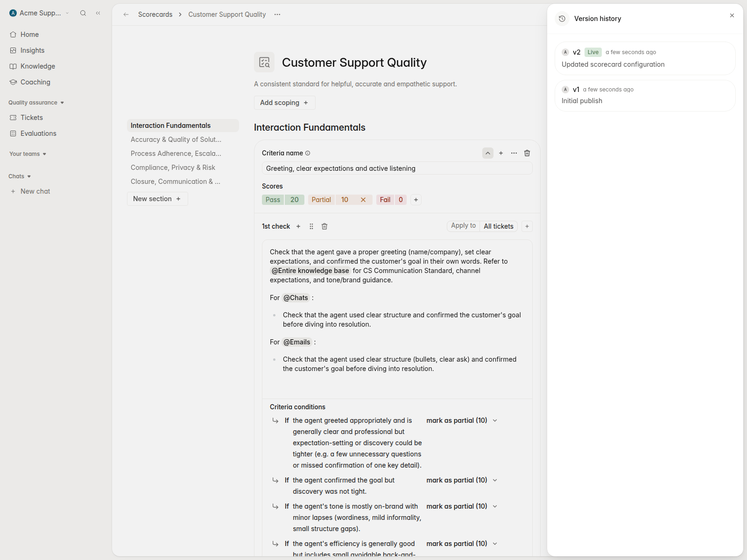Select the Accuracy & Quality of Solut... section
This screenshot has height=560, width=747.
(x=183, y=140)
